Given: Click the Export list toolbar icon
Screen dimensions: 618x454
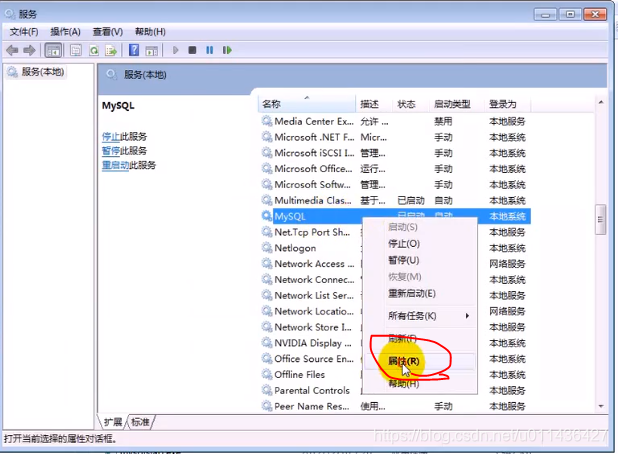Looking at the screenshot, I should pyautogui.click(x=111, y=50).
